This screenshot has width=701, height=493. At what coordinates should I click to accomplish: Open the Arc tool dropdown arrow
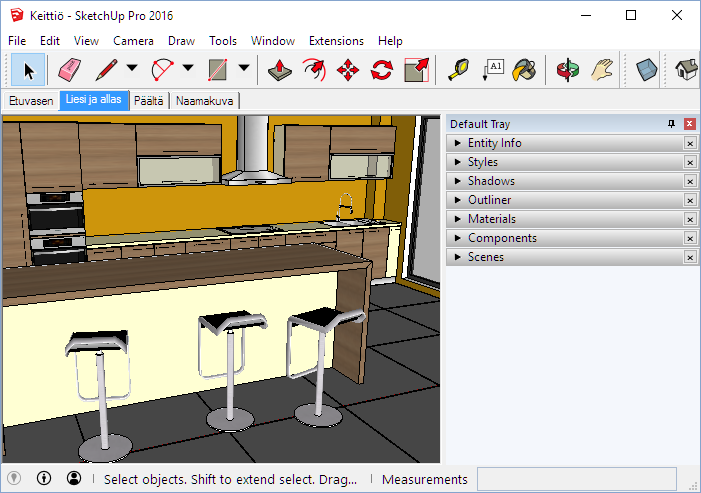(x=188, y=68)
